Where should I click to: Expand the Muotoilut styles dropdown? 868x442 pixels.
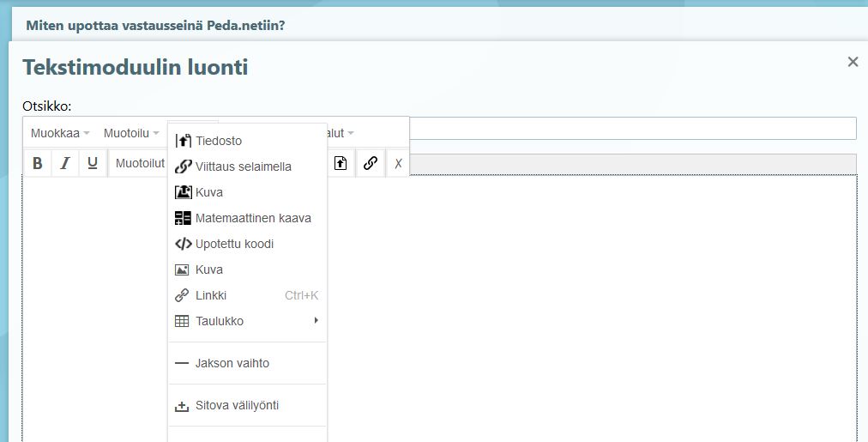coord(139,163)
